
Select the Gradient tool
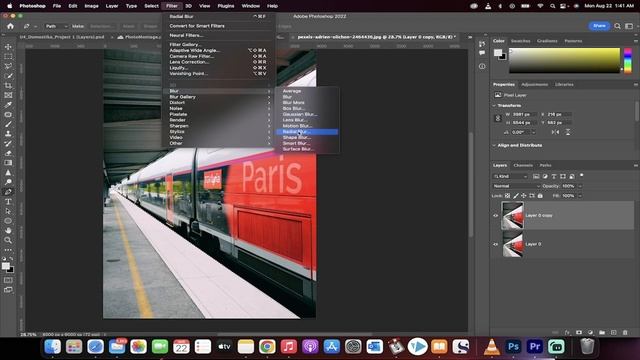click(x=8, y=163)
